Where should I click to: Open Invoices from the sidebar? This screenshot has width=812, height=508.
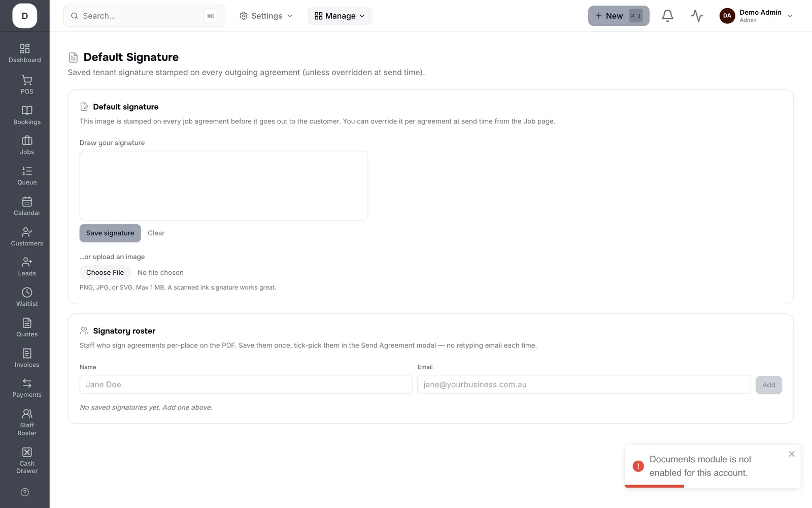[27, 358]
